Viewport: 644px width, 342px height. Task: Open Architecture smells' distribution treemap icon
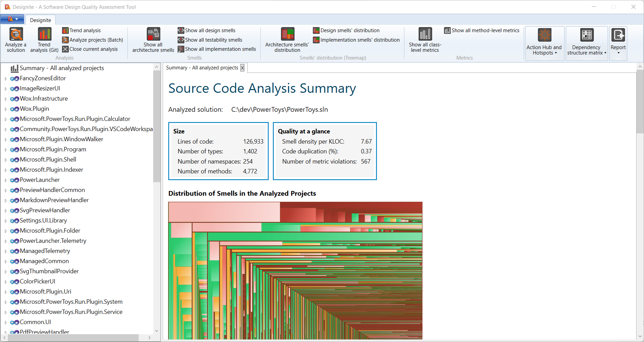[287, 34]
